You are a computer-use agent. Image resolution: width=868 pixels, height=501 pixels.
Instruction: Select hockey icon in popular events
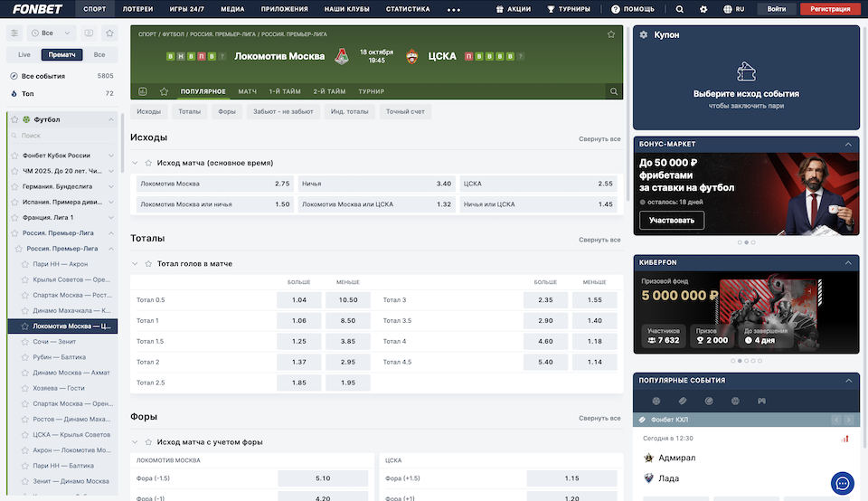[683, 401]
